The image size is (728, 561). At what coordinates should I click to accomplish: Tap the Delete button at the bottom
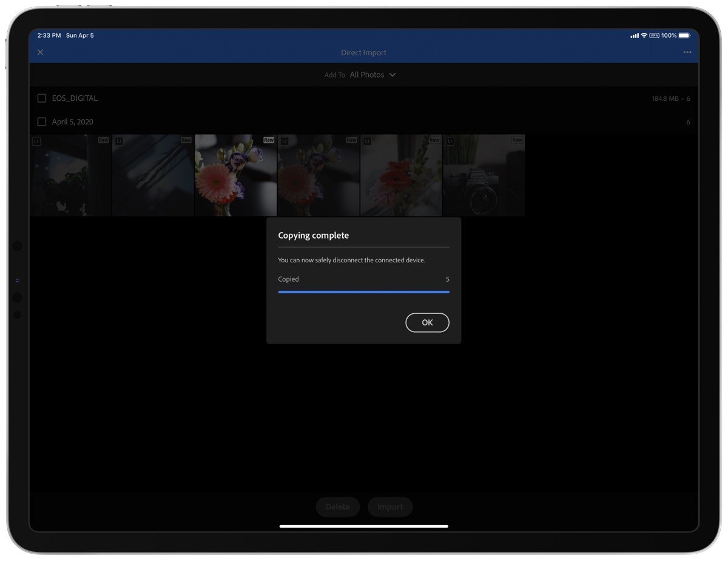tap(337, 507)
